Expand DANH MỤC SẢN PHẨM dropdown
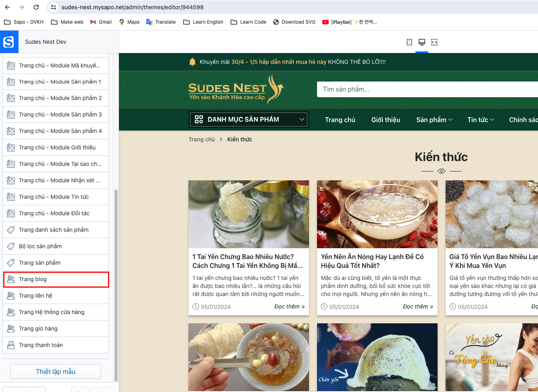This screenshot has height=392, width=538. (302, 119)
